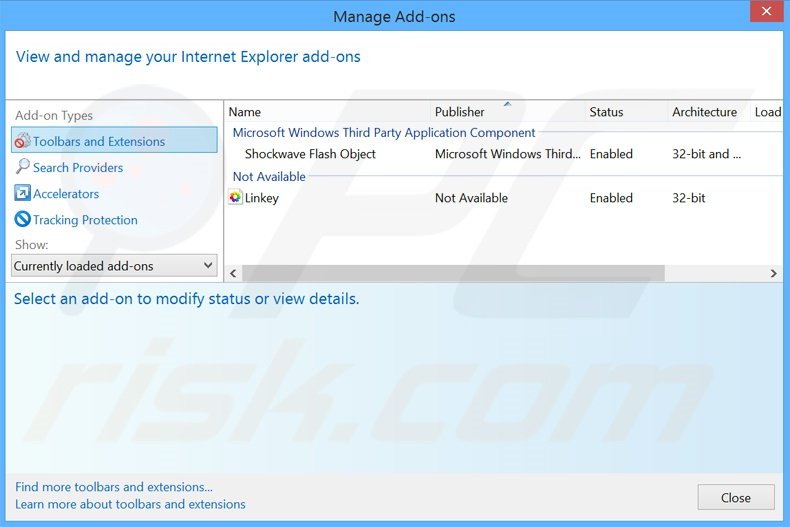Click the horizontal scrollbar left arrow
790x527 pixels.
pos(233,273)
